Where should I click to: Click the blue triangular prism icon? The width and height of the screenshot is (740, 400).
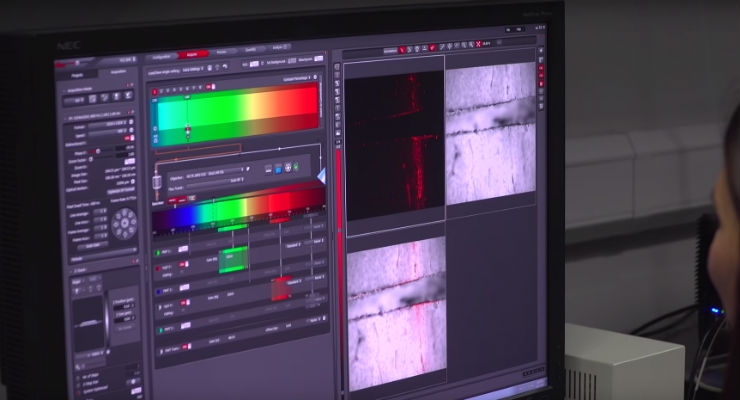(x=322, y=176)
